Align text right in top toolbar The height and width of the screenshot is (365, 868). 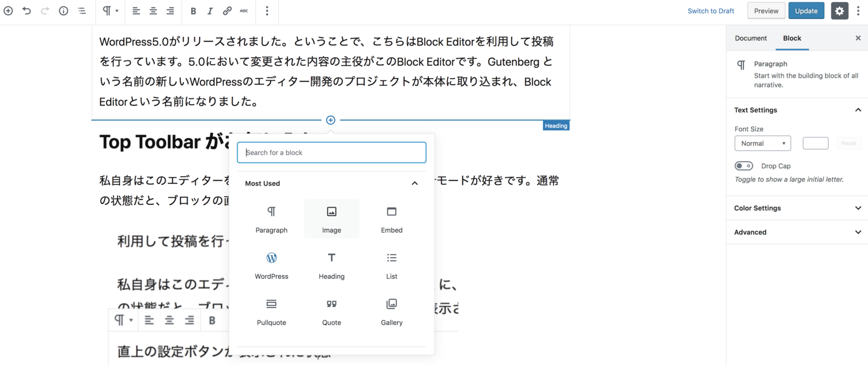coord(170,11)
